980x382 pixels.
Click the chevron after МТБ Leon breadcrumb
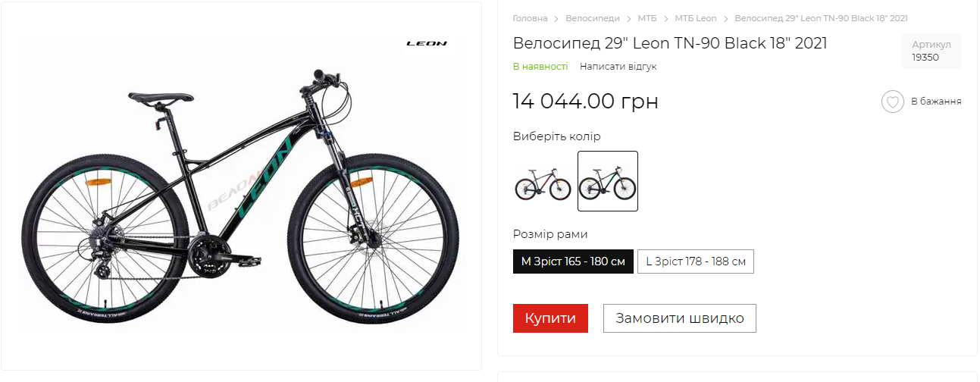coord(726,18)
